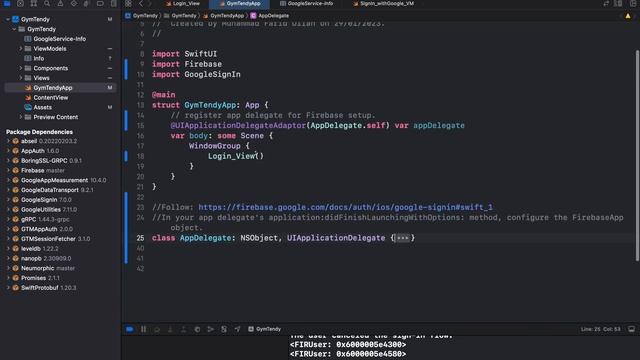Toggle breakpoints activation in debug bar
Screen dimensions: 640x360
[130, 329]
